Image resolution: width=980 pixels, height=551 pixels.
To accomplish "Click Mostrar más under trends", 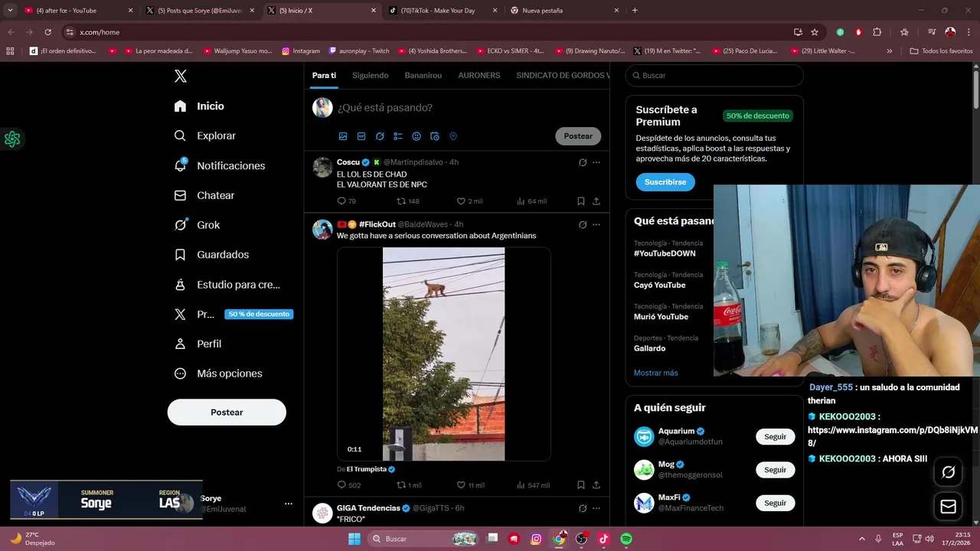I will (656, 373).
